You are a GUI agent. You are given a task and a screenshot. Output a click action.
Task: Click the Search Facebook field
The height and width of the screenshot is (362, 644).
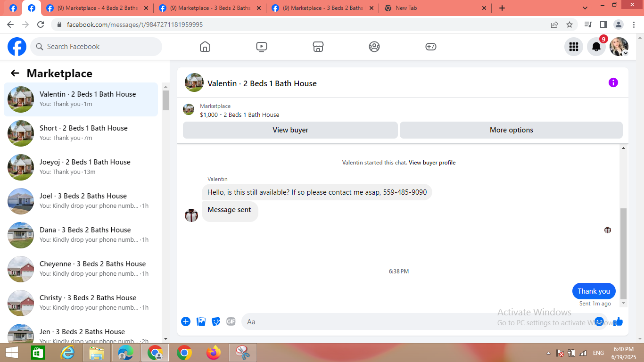(96, 47)
